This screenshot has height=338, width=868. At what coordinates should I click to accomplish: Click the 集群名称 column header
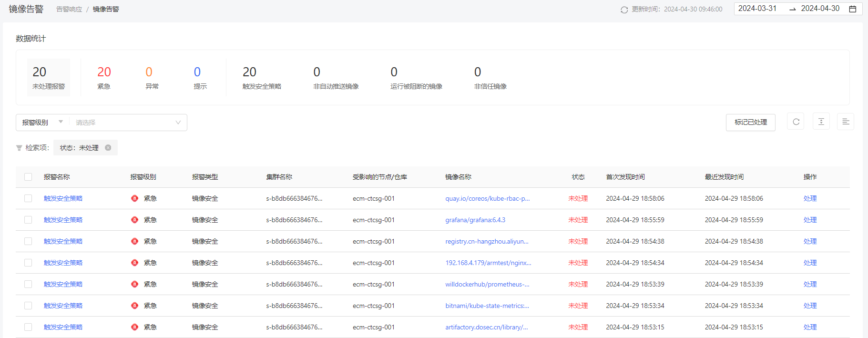pyautogui.click(x=279, y=177)
